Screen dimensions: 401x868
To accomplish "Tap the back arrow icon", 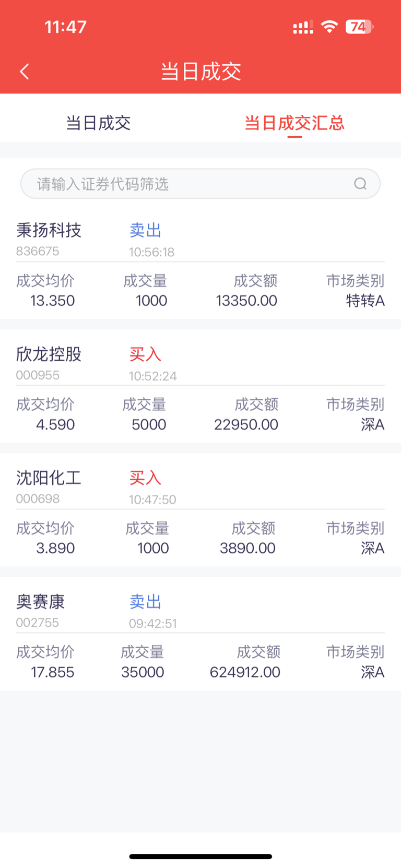I will pos(24,72).
